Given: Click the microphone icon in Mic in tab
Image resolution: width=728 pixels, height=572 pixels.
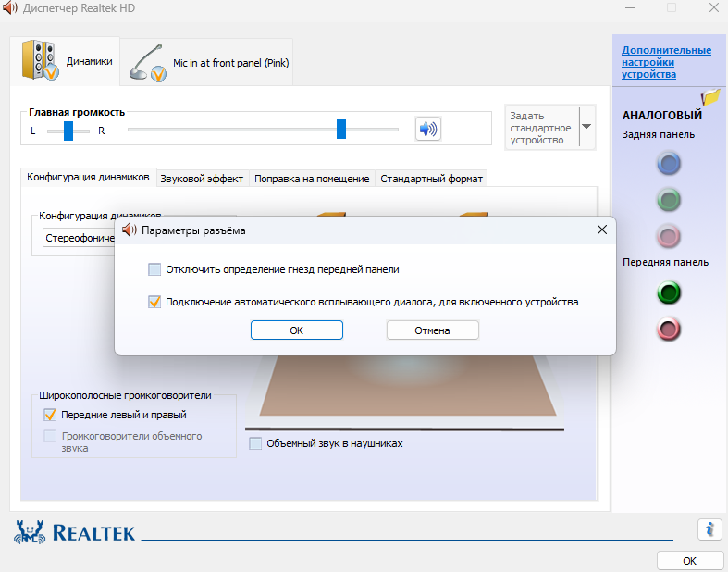Looking at the screenshot, I should (x=148, y=63).
